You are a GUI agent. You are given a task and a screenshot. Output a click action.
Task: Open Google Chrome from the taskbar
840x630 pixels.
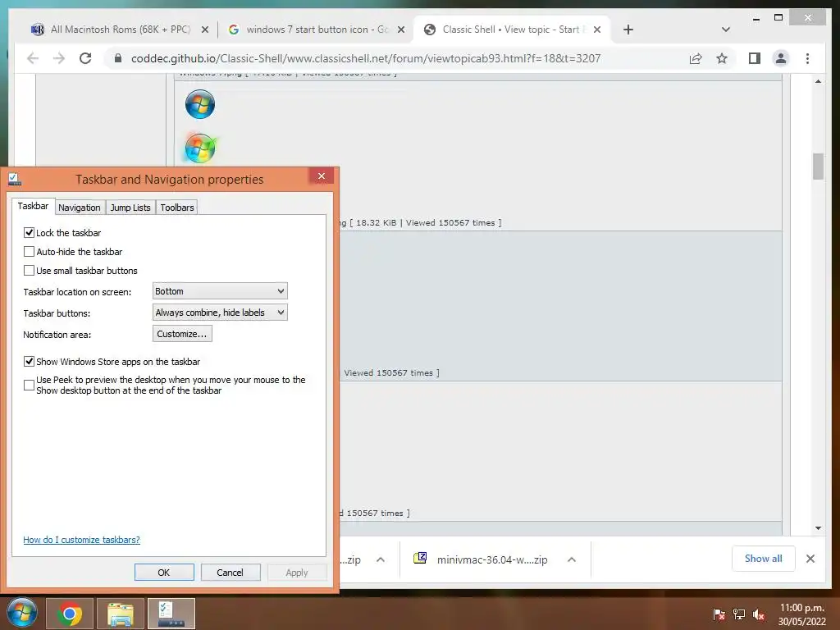(70, 614)
